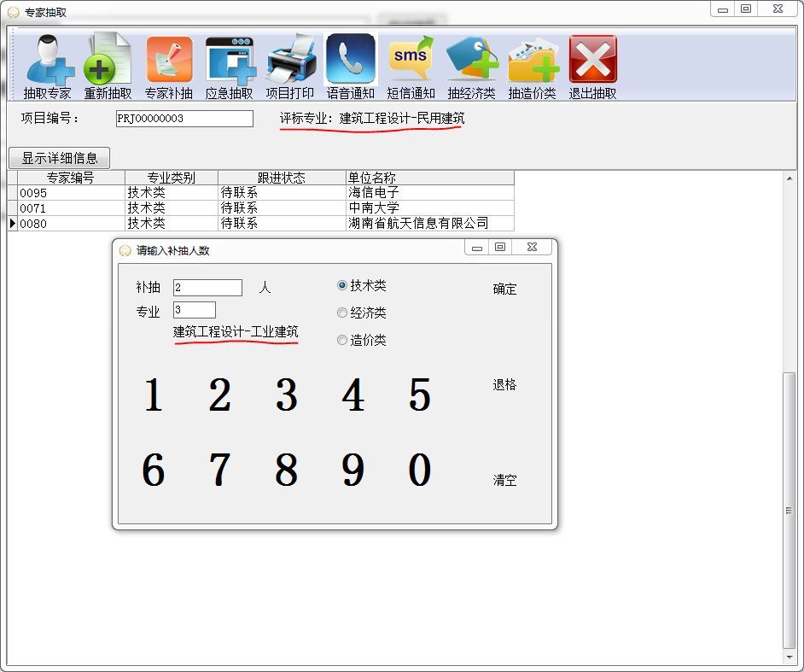Select expert row 0095
Image resolution: width=804 pixels, height=672 pixels.
261,193
